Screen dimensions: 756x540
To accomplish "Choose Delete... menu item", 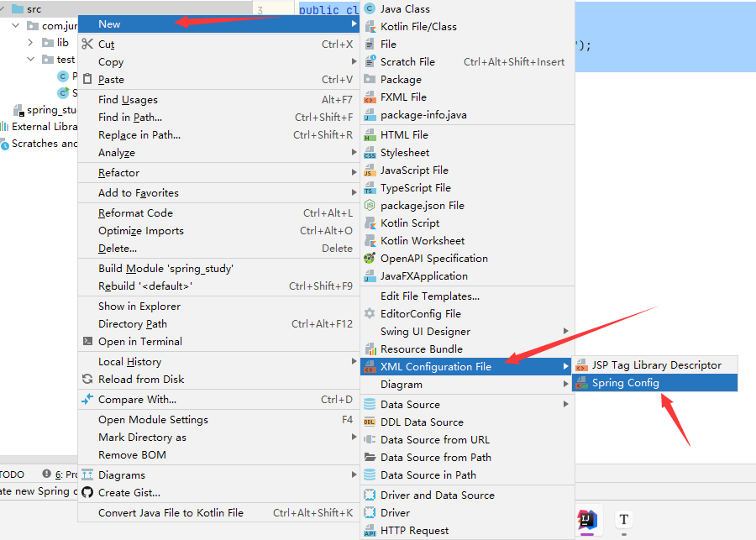I will coord(218,249).
